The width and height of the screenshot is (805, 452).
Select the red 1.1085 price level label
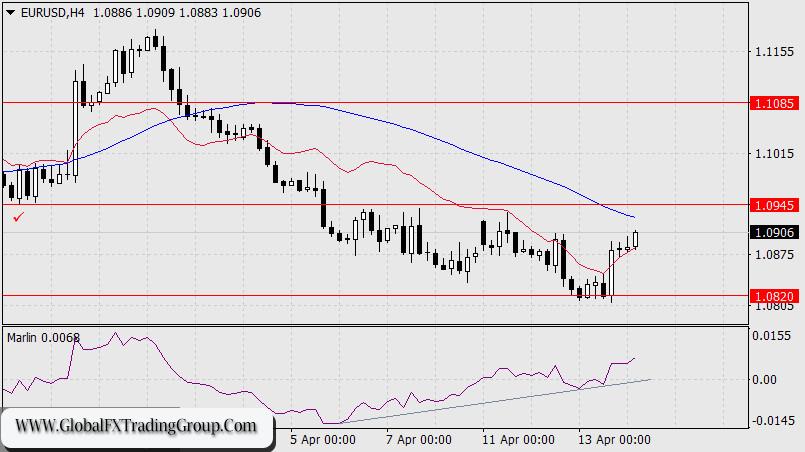(x=774, y=103)
